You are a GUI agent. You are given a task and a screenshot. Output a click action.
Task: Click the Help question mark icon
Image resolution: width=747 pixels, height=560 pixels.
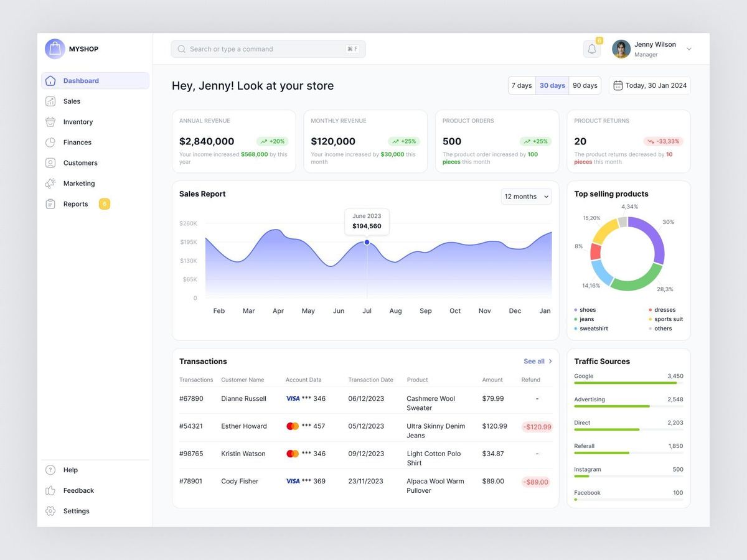pos(50,470)
